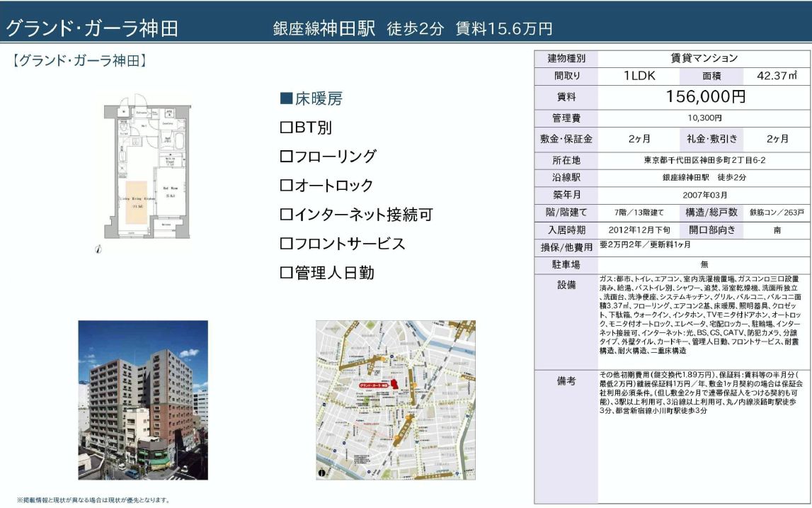Click the 階/階建て label cell
The width and height of the screenshot is (812, 508).
click(x=566, y=213)
